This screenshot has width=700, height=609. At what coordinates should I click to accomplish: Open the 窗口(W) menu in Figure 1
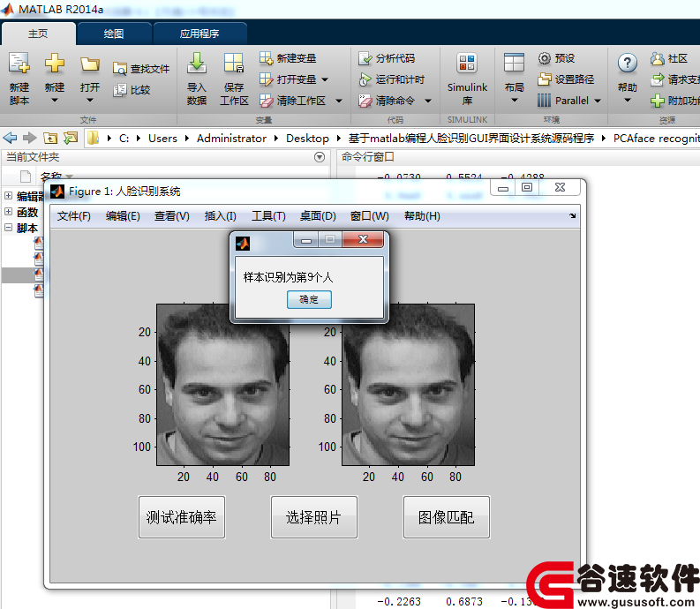tap(370, 216)
